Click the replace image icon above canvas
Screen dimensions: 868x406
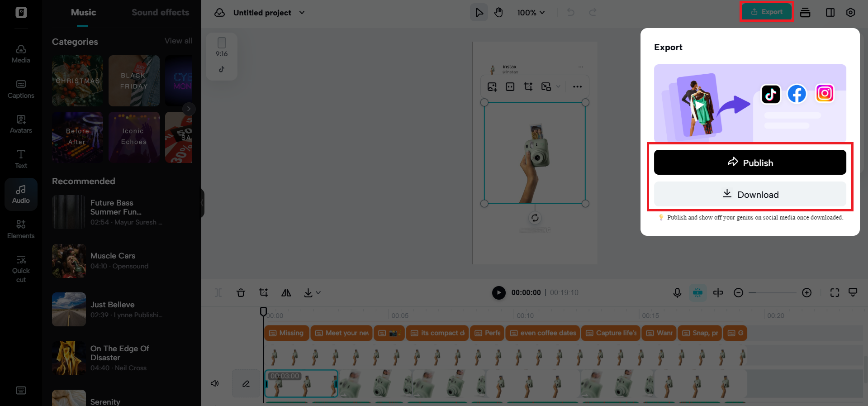pyautogui.click(x=492, y=86)
